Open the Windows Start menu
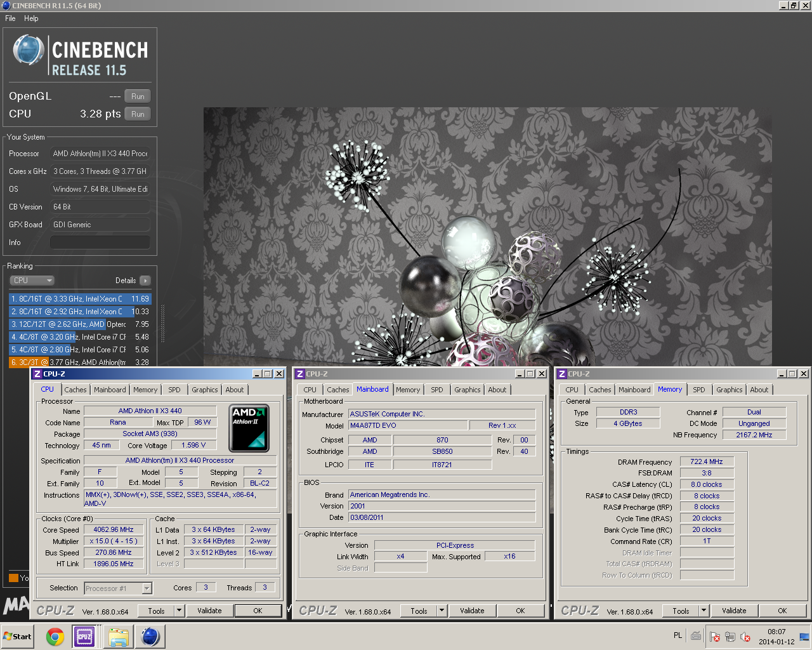This screenshot has height=650, width=812. (x=17, y=637)
